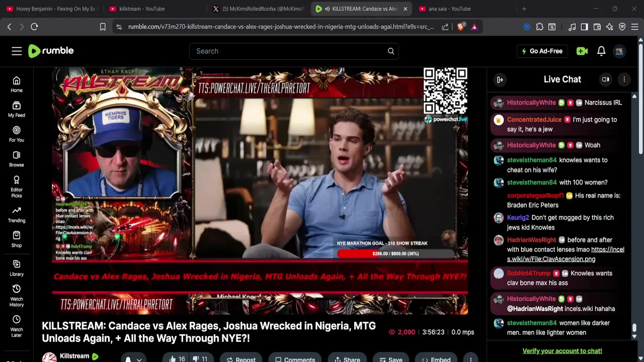
Task: Open the Killstream channel name
Action: point(74,356)
